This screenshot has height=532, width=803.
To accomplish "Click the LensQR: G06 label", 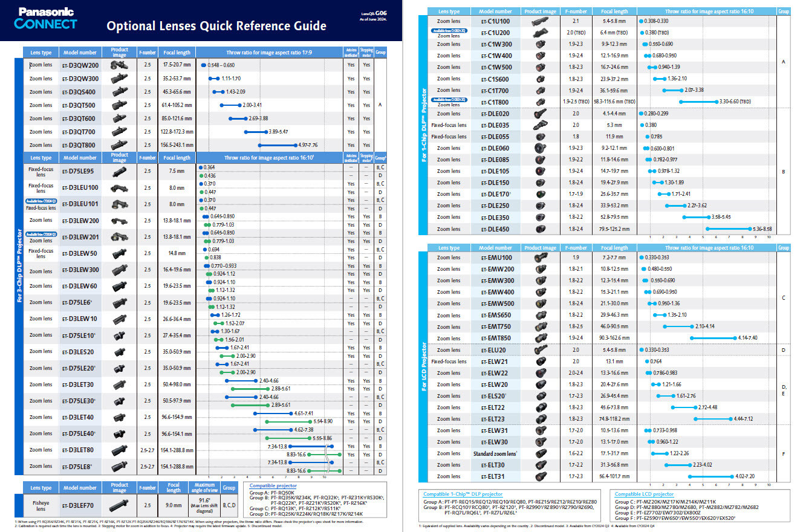I will (x=374, y=12).
